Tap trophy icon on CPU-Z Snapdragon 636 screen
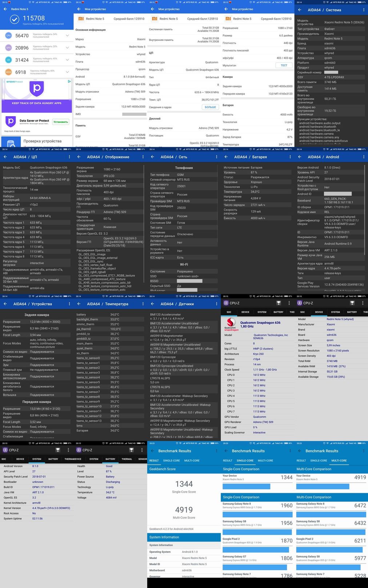 279,303
